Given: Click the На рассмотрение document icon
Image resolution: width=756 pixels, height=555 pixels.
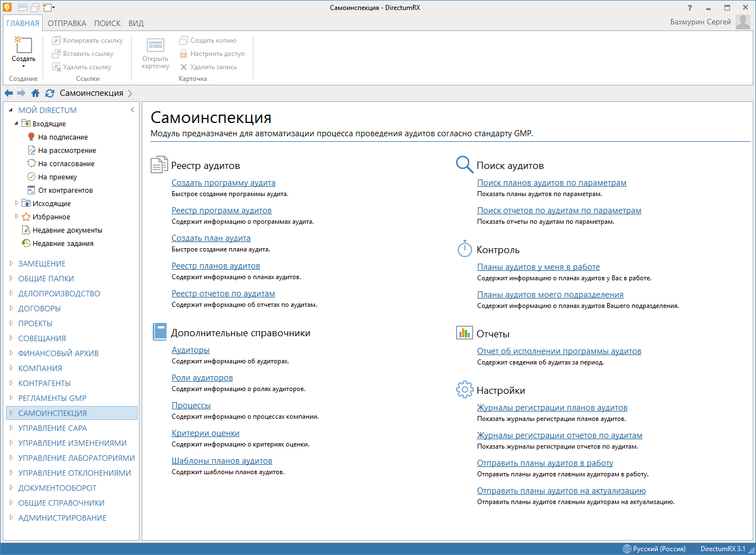Looking at the screenshot, I should [x=32, y=150].
